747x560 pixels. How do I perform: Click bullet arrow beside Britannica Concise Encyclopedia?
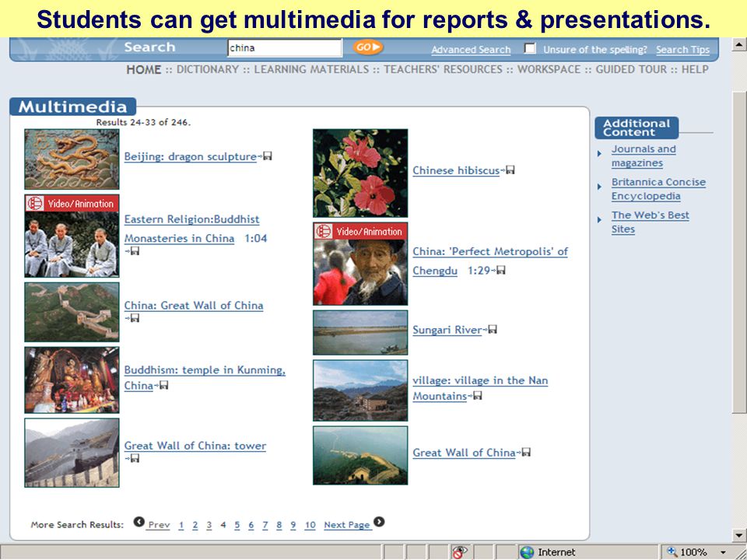(599, 187)
